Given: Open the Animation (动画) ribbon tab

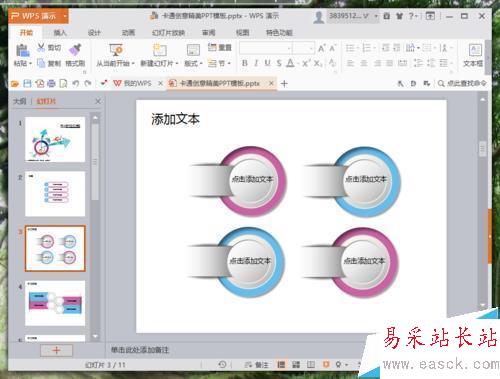Looking at the screenshot, I should [128, 33].
